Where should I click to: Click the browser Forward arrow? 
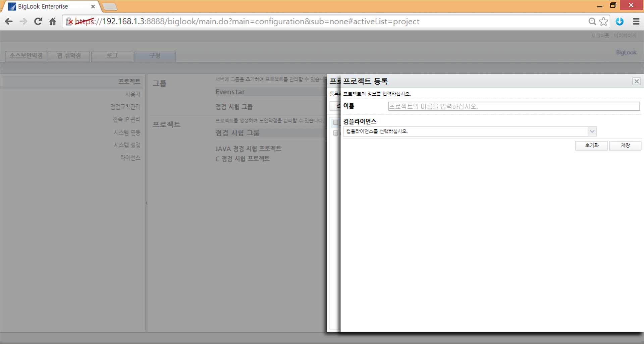click(23, 21)
